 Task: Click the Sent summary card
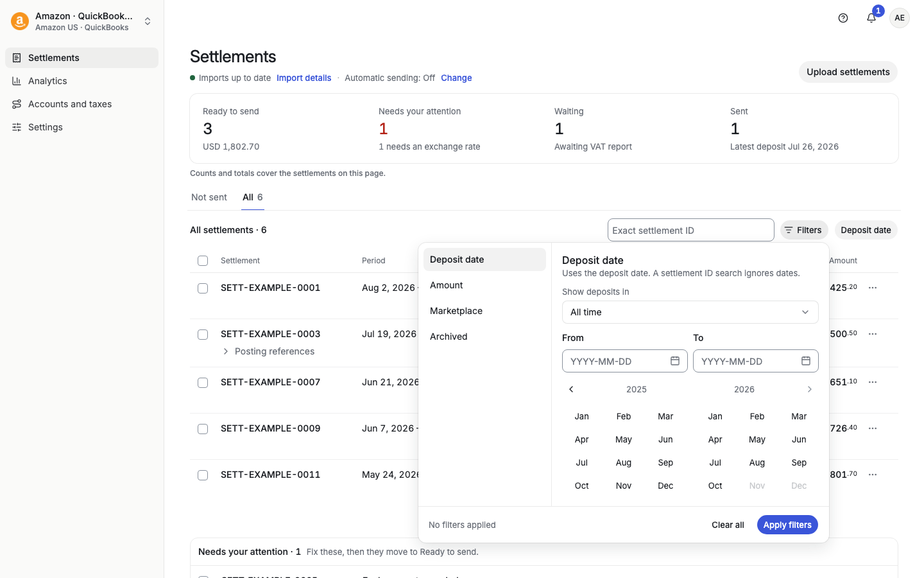tap(808, 128)
